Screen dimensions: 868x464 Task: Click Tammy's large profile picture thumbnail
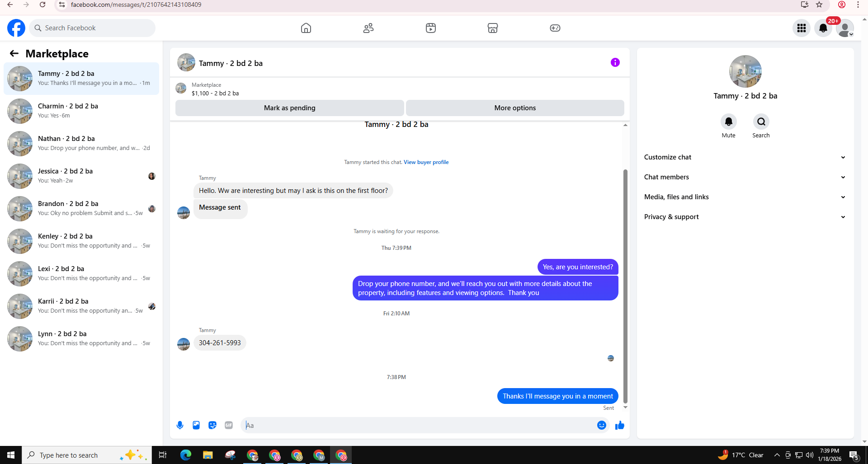(745, 71)
